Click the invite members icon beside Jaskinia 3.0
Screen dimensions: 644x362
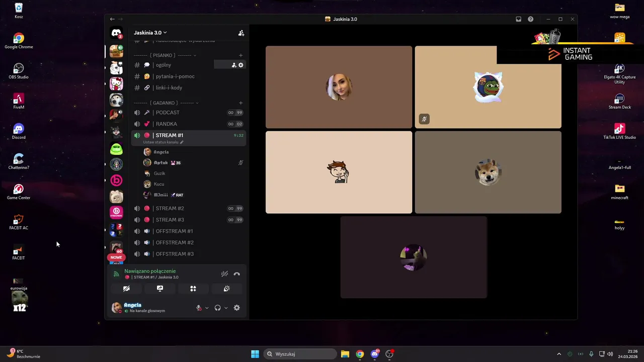[241, 33]
